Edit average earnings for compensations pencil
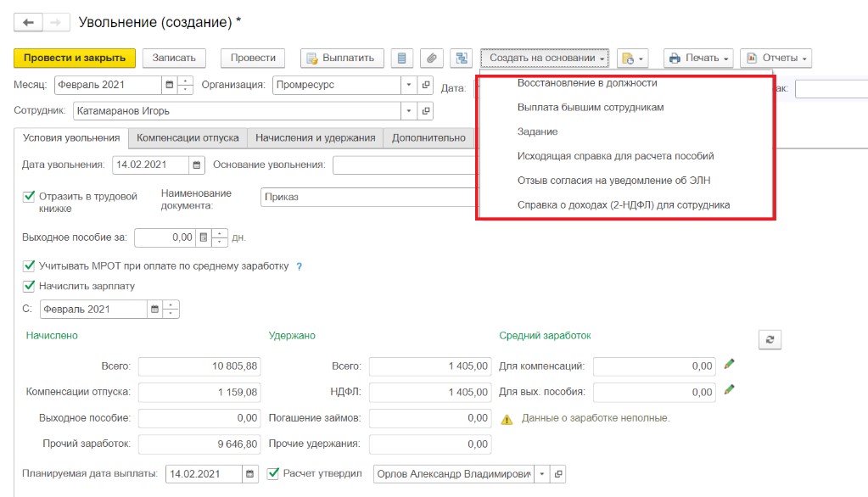The width and height of the screenshot is (868, 497). [729, 365]
